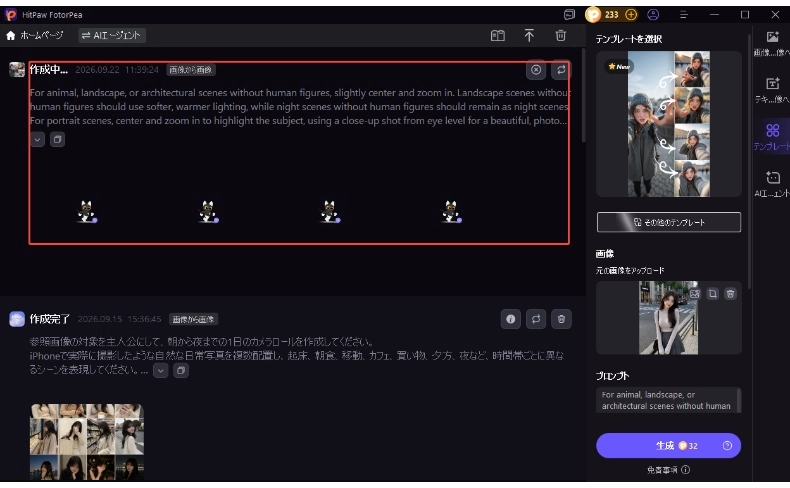Open the 免責事項 disclaimer link
The height and width of the screenshot is (488, 790).
(x=668, y=470)
